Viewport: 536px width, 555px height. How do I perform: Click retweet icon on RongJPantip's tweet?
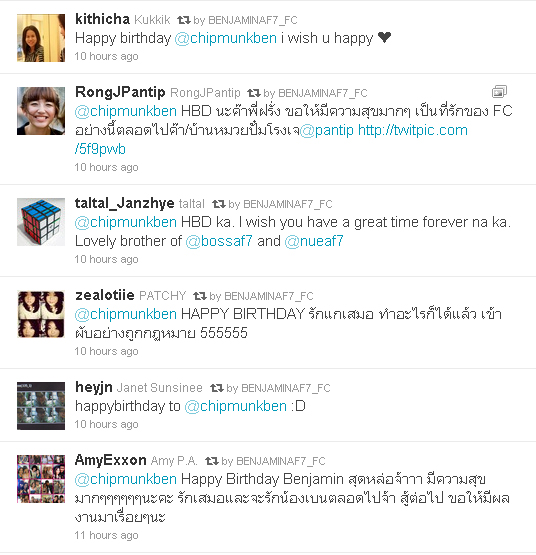(x=254, y=93)
